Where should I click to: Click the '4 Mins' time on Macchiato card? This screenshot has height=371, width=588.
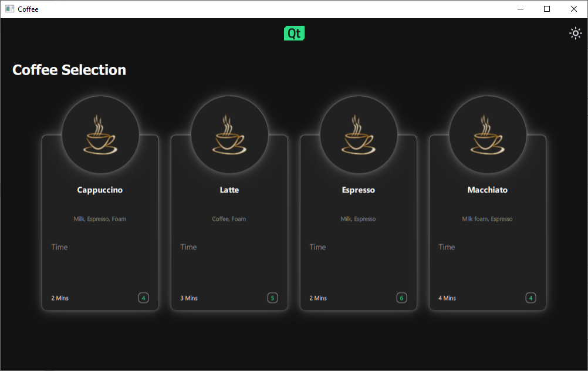[x=447, y=298]
